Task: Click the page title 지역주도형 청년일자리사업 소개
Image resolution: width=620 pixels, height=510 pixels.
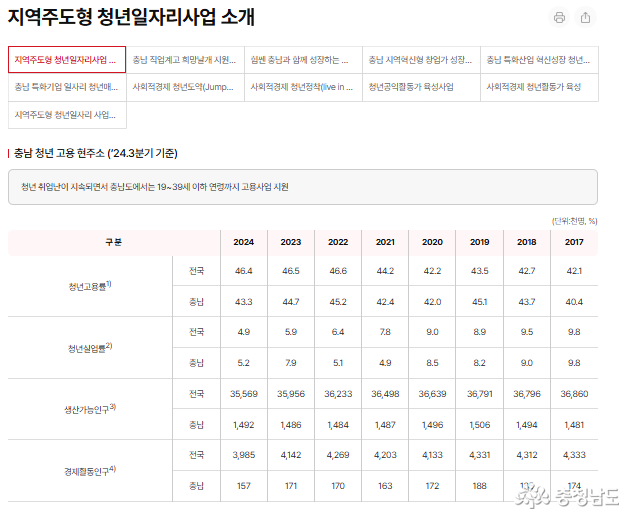Action: tap(131, 17)
